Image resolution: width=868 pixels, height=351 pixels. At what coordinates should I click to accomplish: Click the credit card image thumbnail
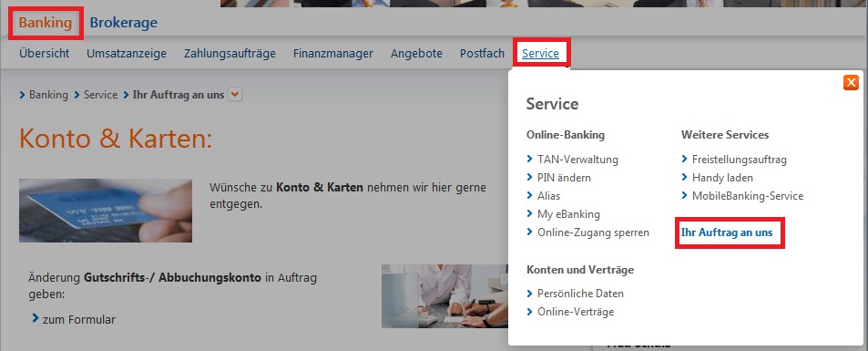(x=106, y=211)
